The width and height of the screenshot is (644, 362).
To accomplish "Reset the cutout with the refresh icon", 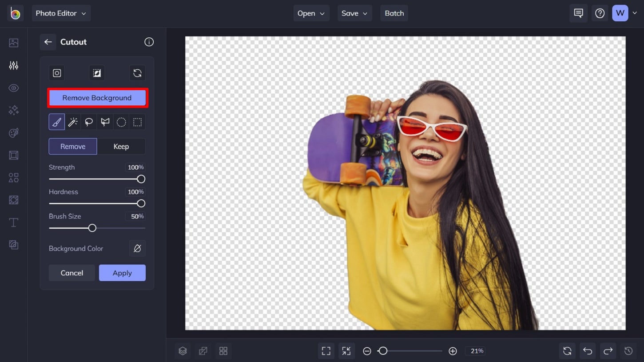I will coord(137,73).
